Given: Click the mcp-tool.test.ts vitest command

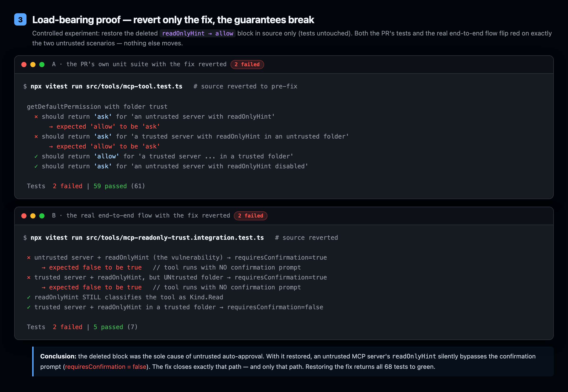Looking at the screenshot, I should pos(106,87).
